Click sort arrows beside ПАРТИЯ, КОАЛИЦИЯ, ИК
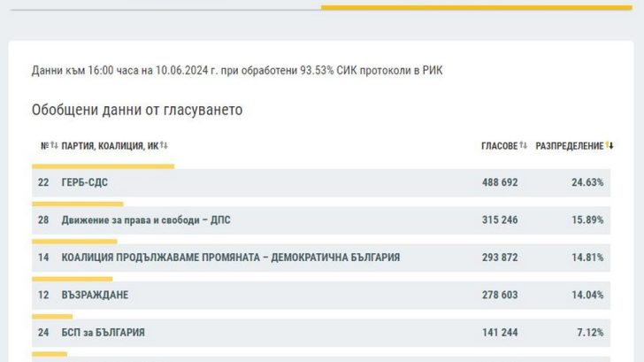 [164, 146]
